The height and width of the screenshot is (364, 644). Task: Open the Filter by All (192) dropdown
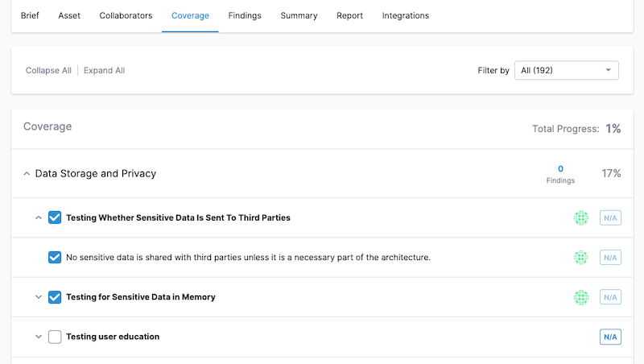tap(566, 70)
